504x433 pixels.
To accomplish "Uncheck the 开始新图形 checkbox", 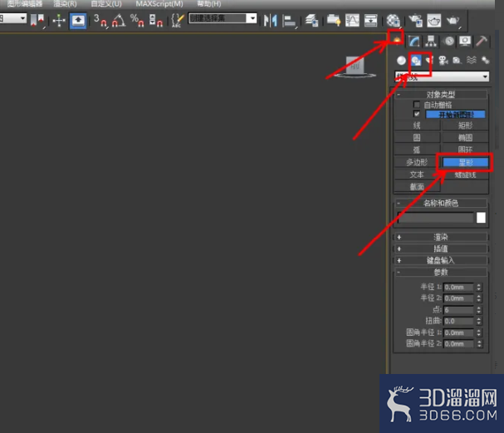I will [x=417, y=114].
